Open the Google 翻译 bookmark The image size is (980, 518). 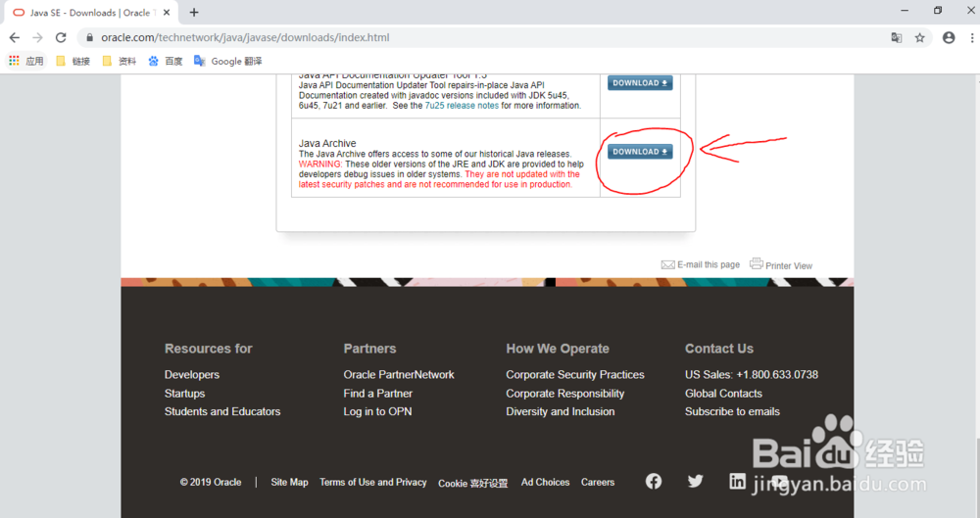pos(228,61)
